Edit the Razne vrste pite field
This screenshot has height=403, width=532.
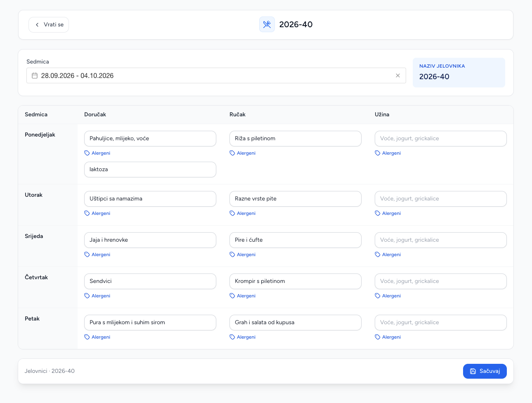(296, 199)
